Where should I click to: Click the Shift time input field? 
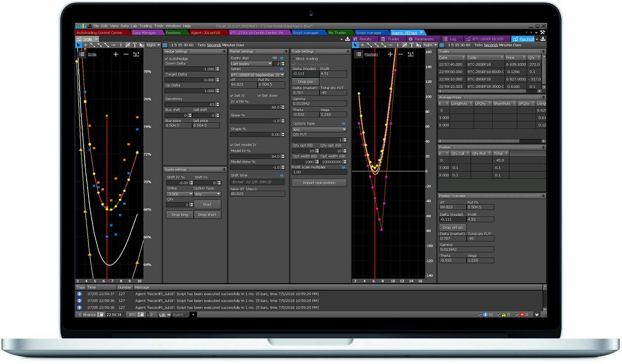(x=258, y=182)
